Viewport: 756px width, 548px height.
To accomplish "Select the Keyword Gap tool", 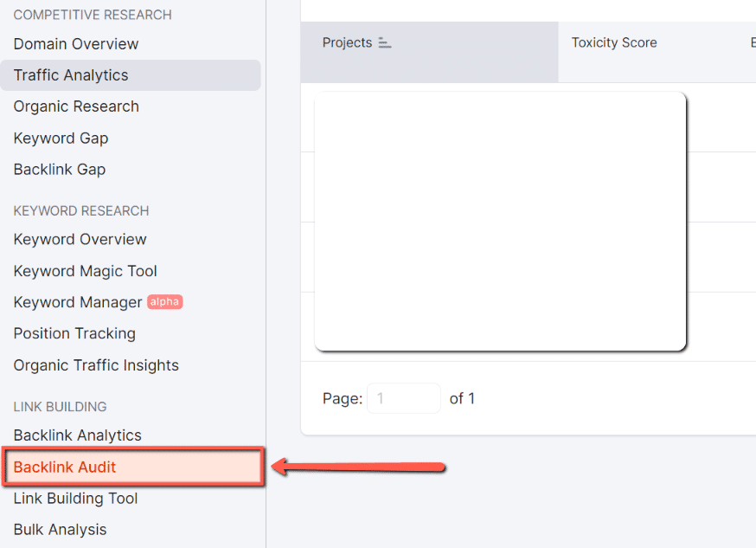I will tap(61, 138).
